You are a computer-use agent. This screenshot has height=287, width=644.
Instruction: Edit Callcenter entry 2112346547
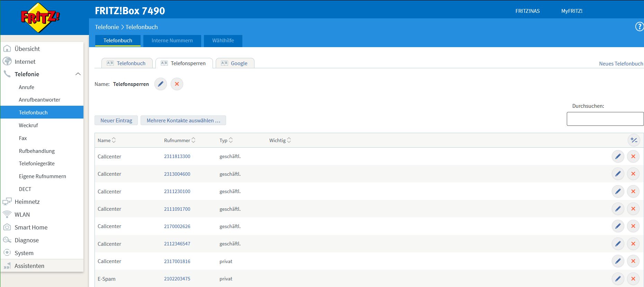[x=618, y=244]
